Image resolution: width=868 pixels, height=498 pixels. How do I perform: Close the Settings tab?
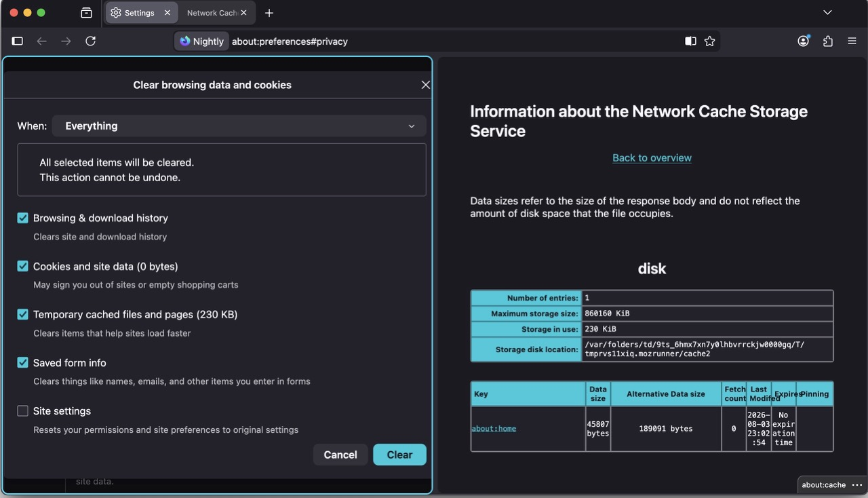tap(167, 13)
